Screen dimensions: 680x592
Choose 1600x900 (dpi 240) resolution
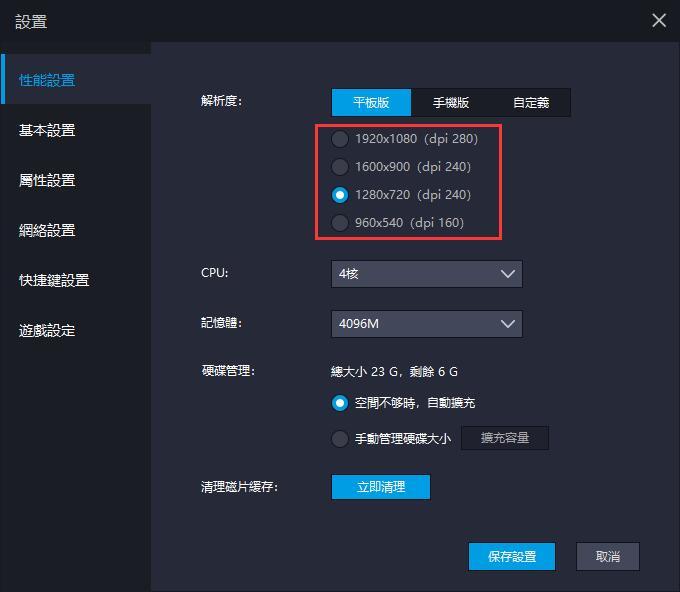coord(401,167)
